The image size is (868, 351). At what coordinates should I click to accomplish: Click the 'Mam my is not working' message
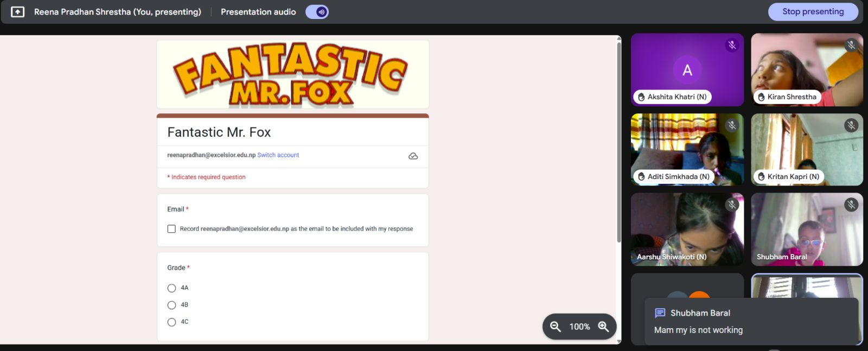pyautogui.click(x=698, y=330)
